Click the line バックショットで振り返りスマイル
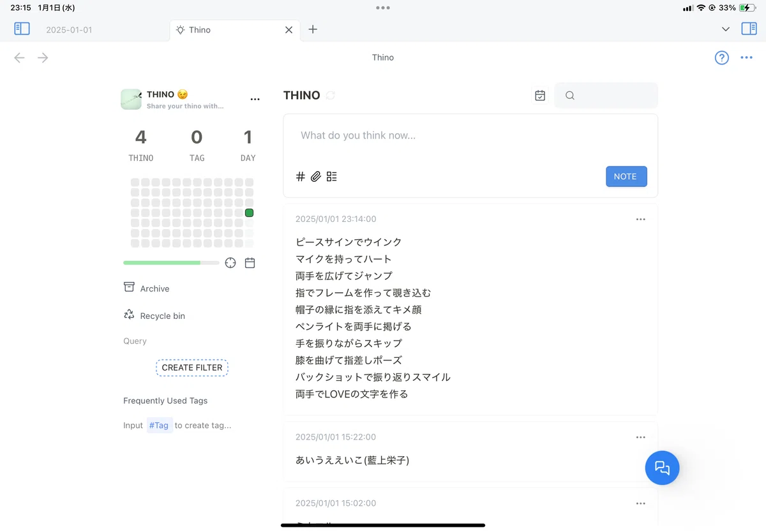Viewport: 766px width, 532px height. click(x=373, y=378)
